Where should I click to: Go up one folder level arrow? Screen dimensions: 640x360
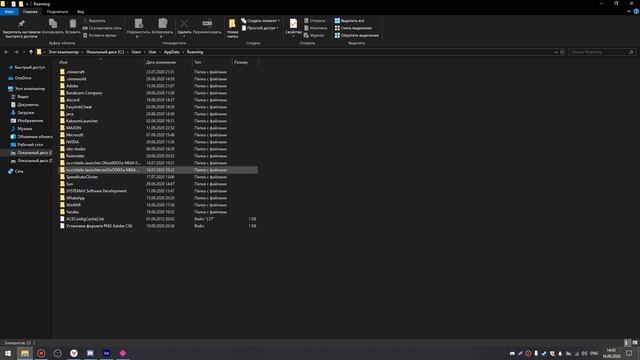click(x=31, y=52)
